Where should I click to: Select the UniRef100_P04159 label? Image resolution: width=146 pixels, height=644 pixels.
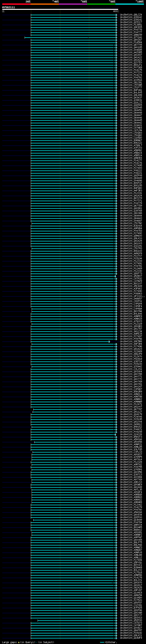131,432
